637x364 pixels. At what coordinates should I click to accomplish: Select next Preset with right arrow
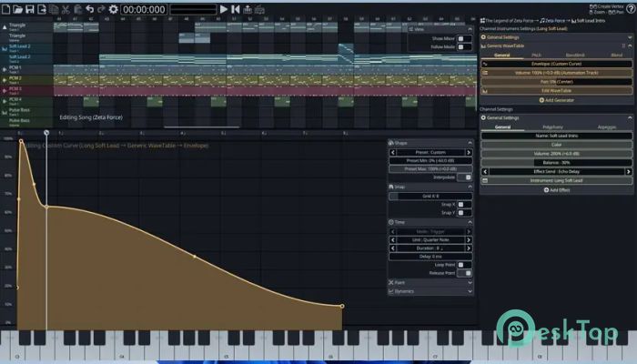pyautogui.click(x=469, y=152)
